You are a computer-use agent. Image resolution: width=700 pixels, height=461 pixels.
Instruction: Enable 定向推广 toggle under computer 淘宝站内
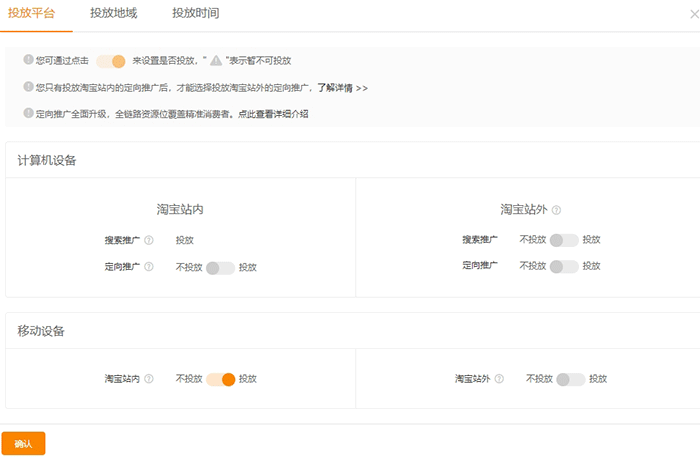click(x=220, y=267)
